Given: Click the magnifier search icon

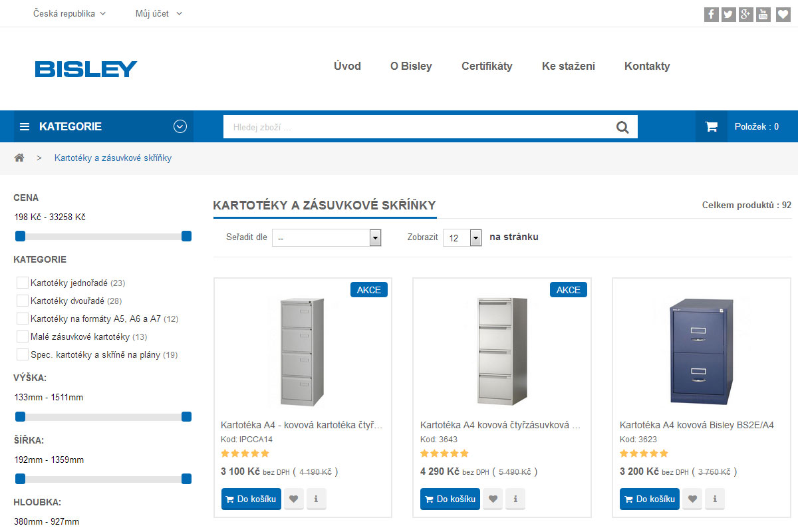Looking at the screenshot, I should [x=622, y=127].
